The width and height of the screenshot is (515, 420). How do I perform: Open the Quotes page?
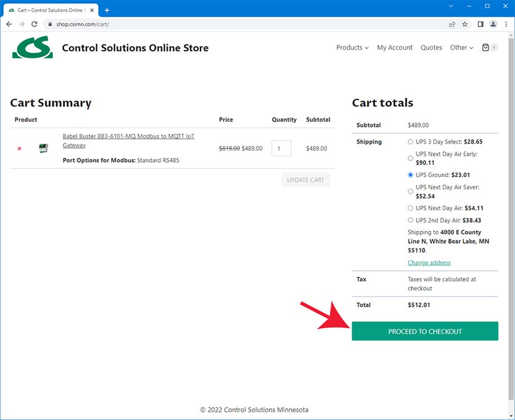click(431, 47)
